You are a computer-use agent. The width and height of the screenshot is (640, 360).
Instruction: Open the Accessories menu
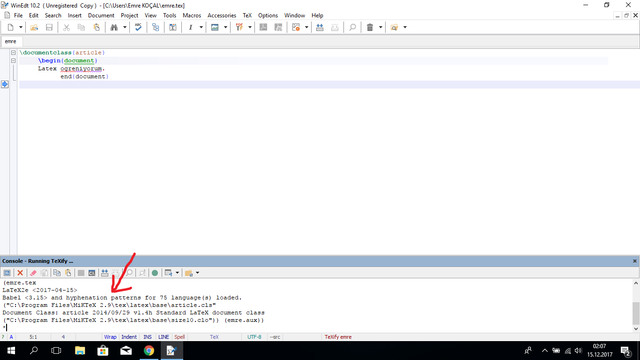[222, 16]
